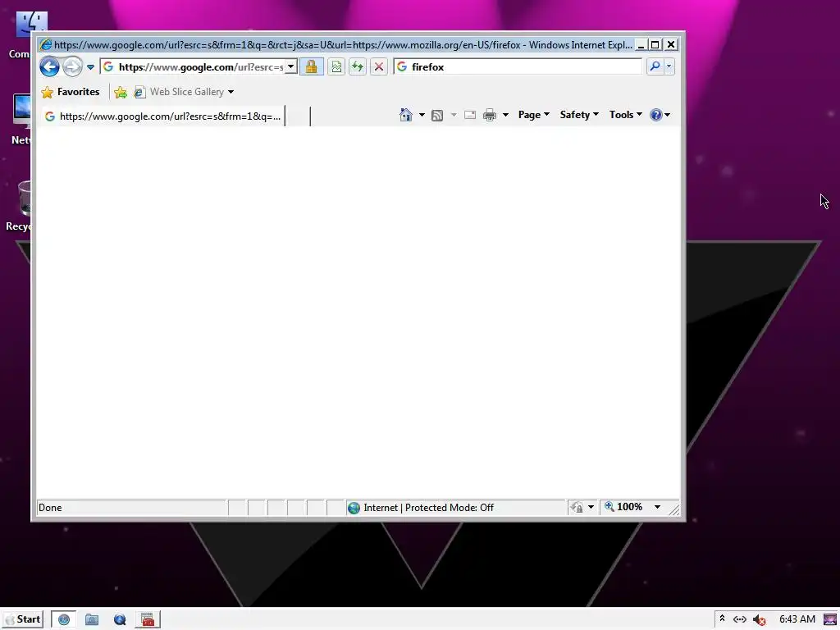Image resolution: width=840 pixels, height=630 pixels.
Task: Expand the address bar autocomplete dropdown
Action: [291, 67]
